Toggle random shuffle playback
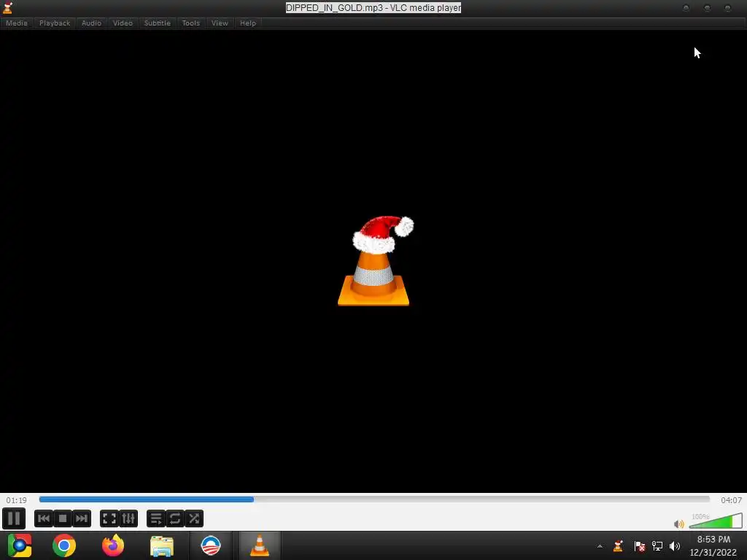 [x=194, y=518]
